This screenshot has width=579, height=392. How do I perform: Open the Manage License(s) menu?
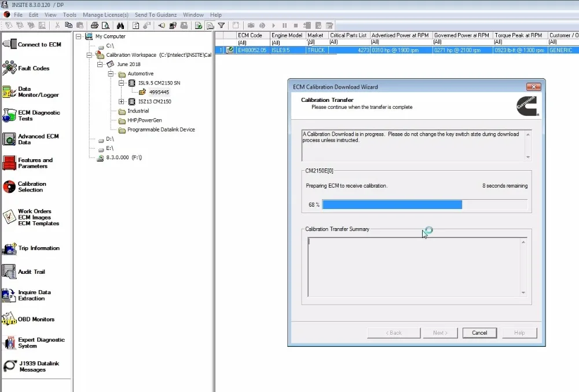click(x=105, y=14)
